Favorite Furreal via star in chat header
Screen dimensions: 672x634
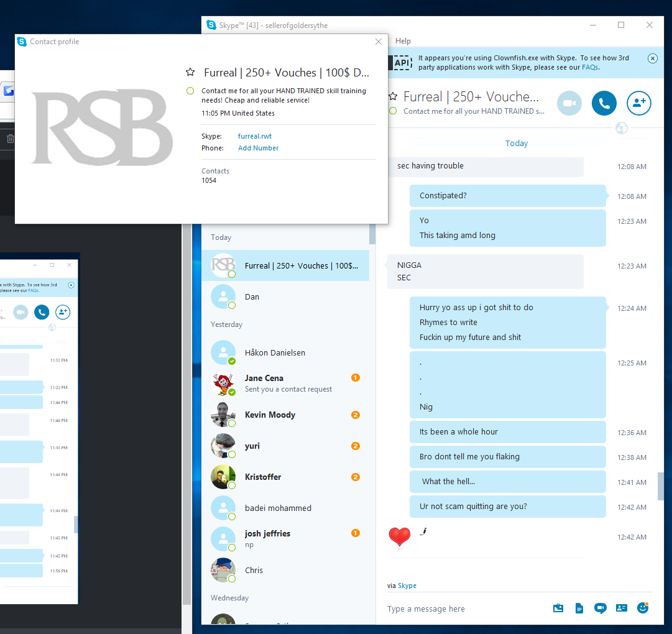click(393, 96)
